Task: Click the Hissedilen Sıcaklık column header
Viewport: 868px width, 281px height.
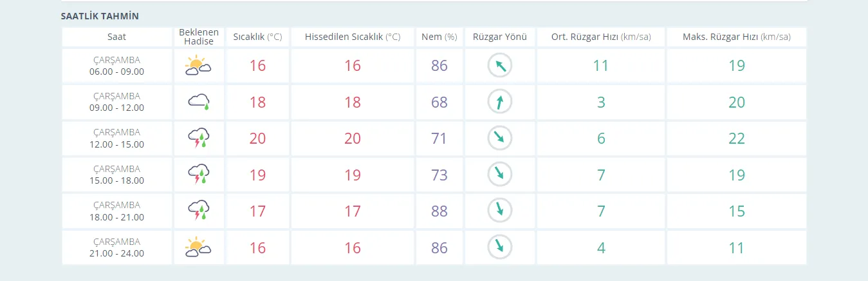Action: (x=352, y=37)
